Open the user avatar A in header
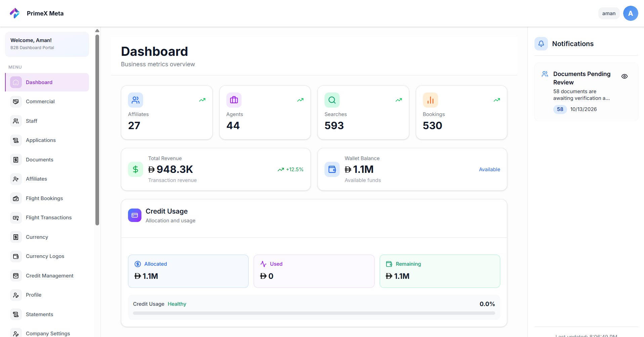This screenshot has width=644, height=337. (x=630, y=13)
